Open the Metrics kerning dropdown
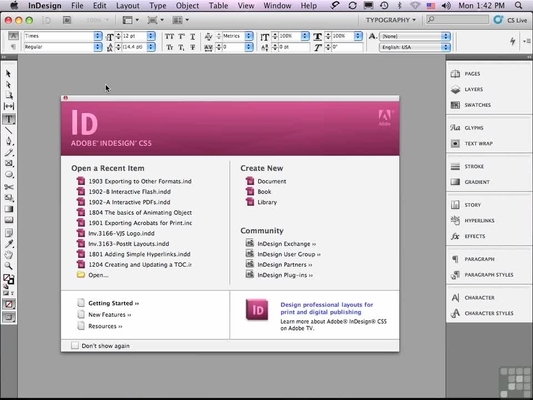Image resolution: width=533 pixels, height=400 pixels. click(x=249, y=36)
